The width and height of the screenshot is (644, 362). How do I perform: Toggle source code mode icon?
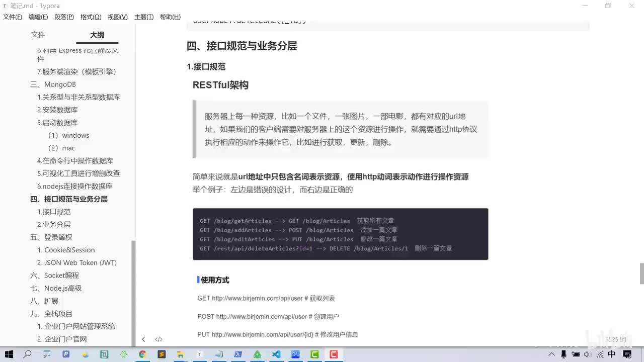pyautogui.click(x=158, y=339)
